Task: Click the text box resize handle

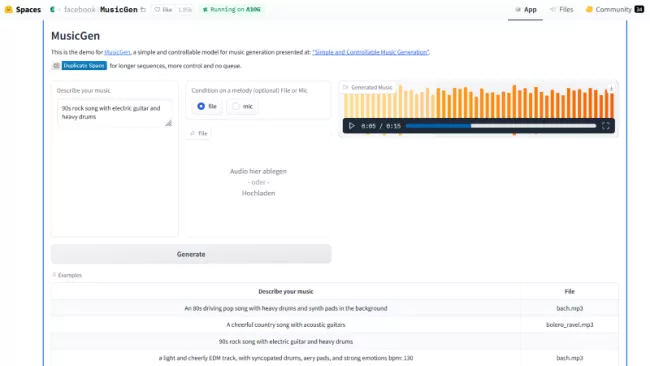Action: 168,123
